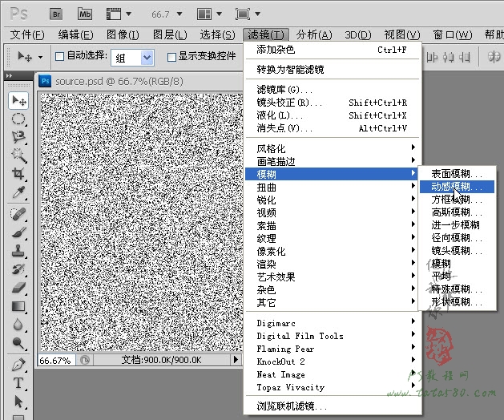
Task: Click 液化(L) liquify entry
Action: click(333, 115)
